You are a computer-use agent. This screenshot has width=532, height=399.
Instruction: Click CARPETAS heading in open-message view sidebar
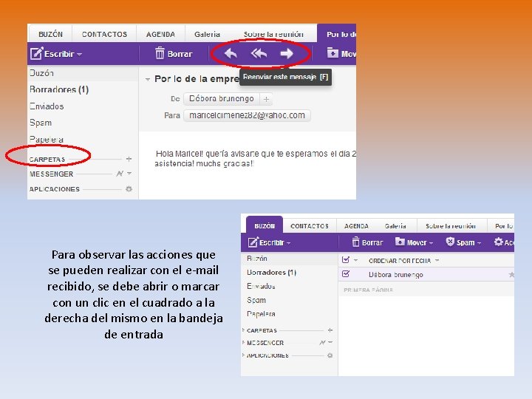click(x=47, y=159)
